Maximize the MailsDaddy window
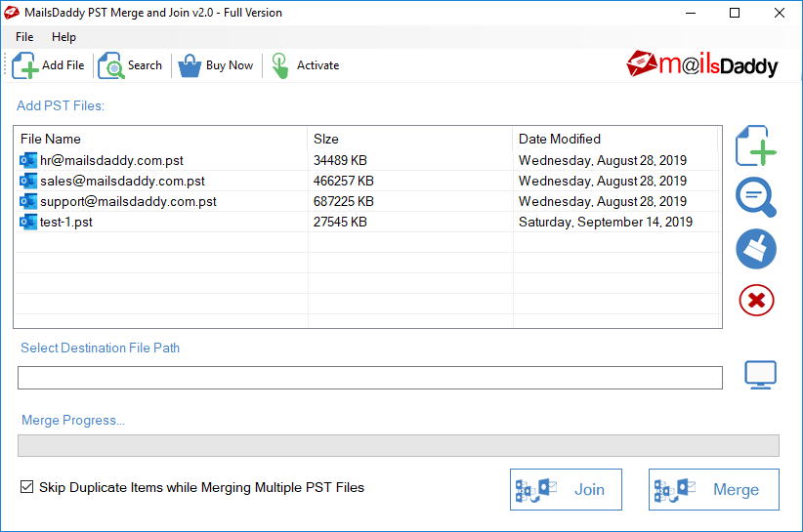Viewport: 803px width, 532px height. tap(735, 13)
